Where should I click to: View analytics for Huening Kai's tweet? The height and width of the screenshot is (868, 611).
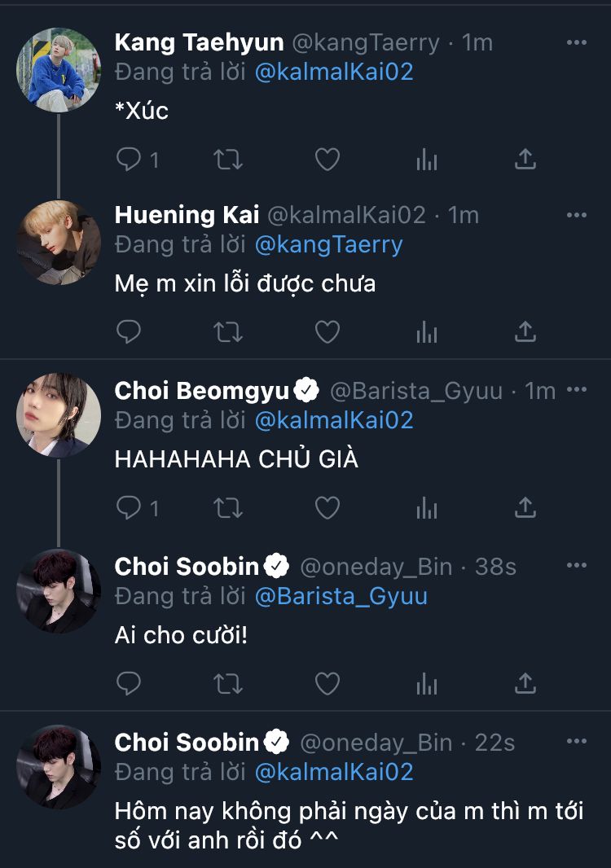point(427,331)
